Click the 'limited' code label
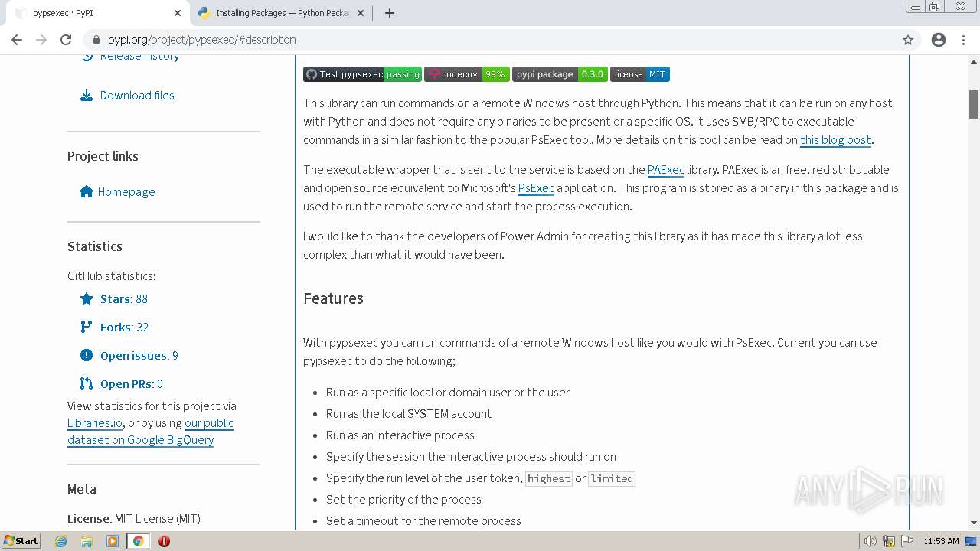Viewport: 980px width, 551px height. click(612, 478)
